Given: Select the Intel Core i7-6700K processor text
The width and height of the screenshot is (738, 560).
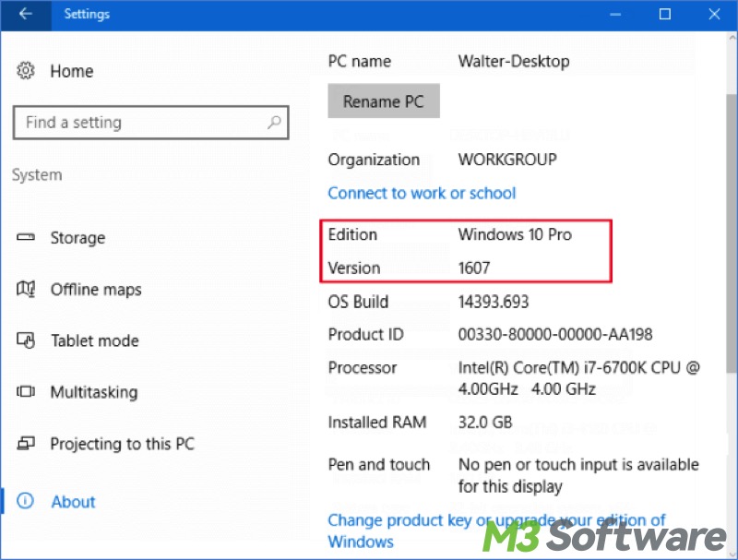Looking at the screenshot, I should pyautogui.click(x=579, y=378).
